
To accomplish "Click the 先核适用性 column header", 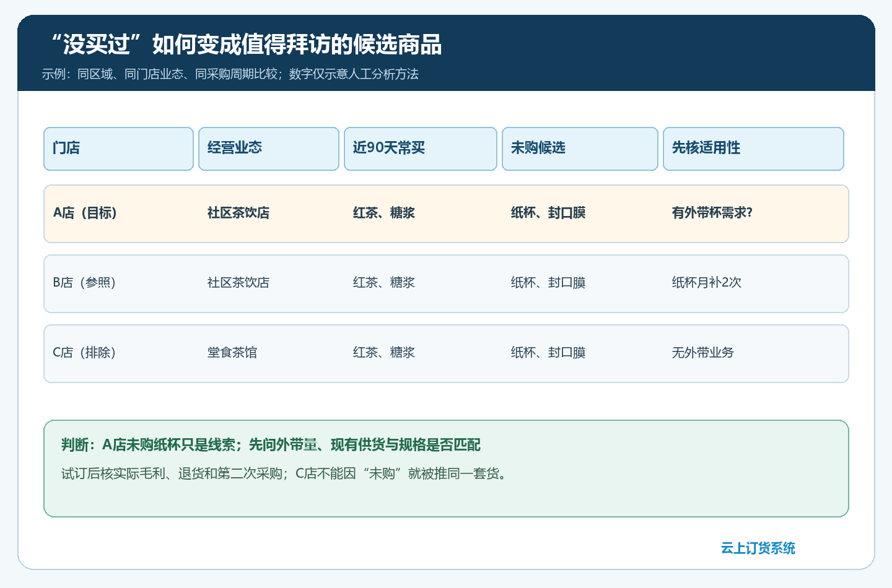I will [x=753, y=149].
